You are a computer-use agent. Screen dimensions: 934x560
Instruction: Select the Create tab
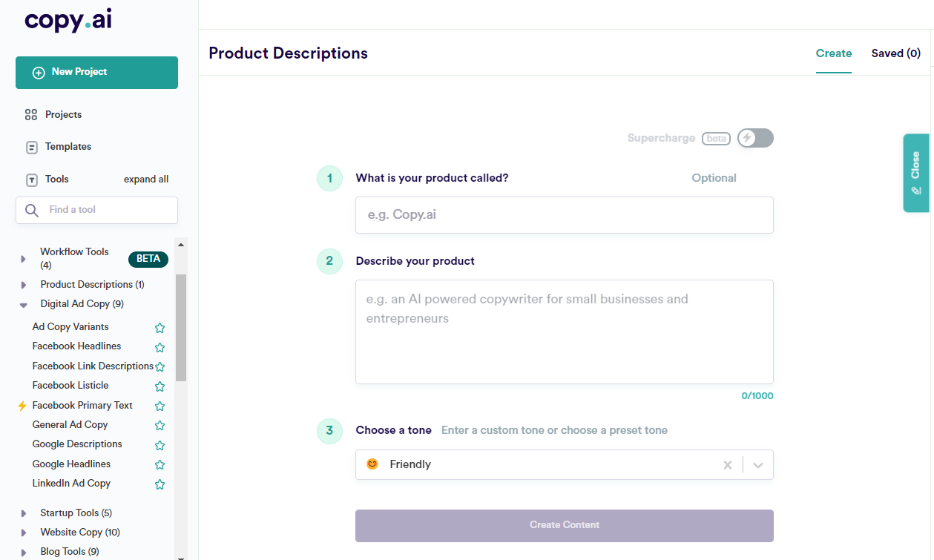[x=834, y=53]
